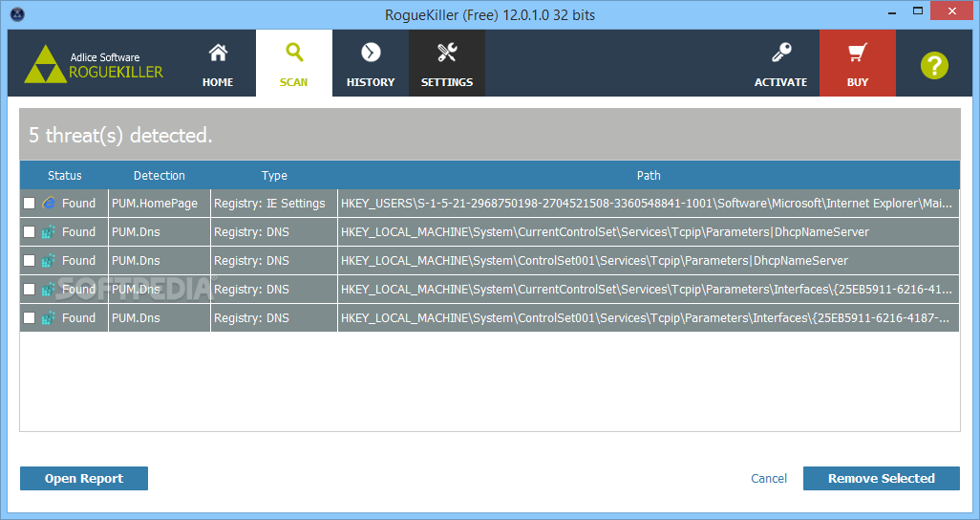Click the '5 threat(s) detected.' banner text
The width and height of the screenshot is (980, 520).
120,135
